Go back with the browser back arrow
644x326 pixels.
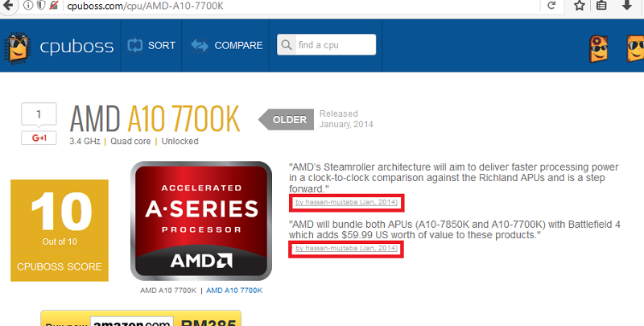click(x=7, y=6)
